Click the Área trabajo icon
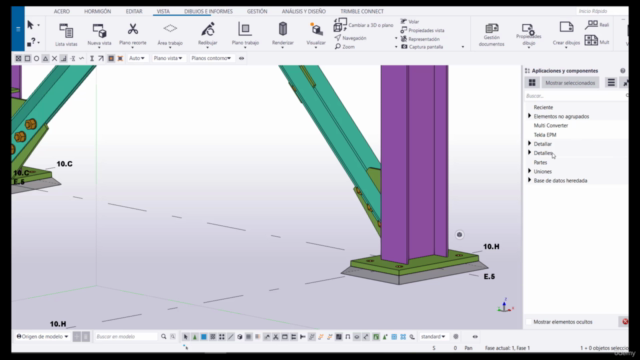 pos(170,29)
